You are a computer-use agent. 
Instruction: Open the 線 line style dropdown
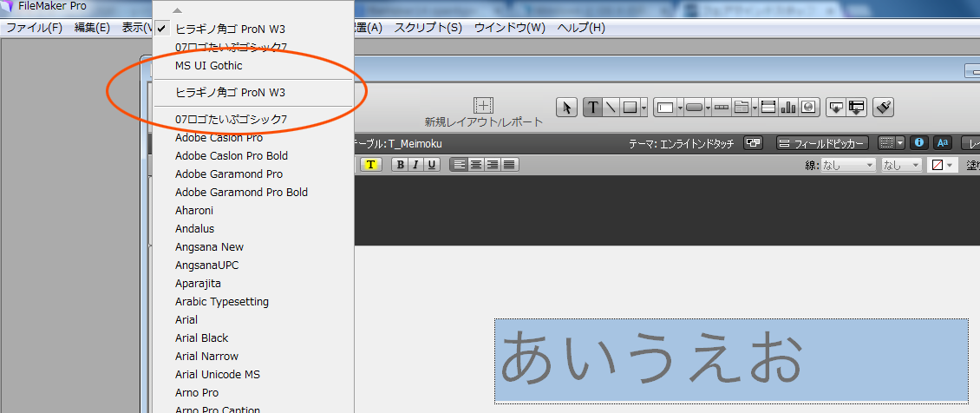(x=848, y=166)
